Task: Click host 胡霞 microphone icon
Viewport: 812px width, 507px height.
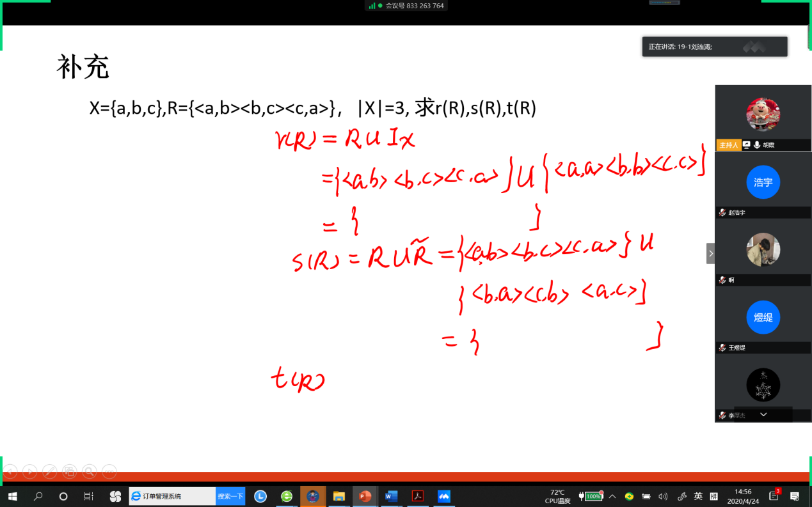Action: pyautogui.click(x=757, y=145)
